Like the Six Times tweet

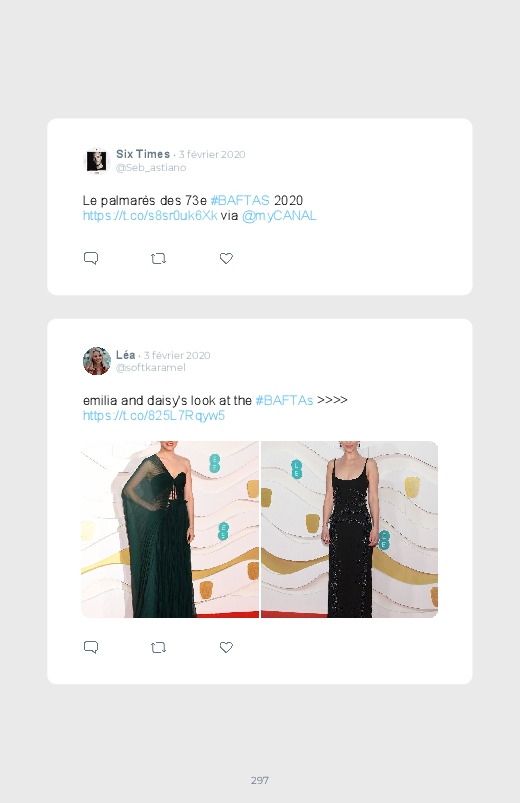tap(226, 259)
